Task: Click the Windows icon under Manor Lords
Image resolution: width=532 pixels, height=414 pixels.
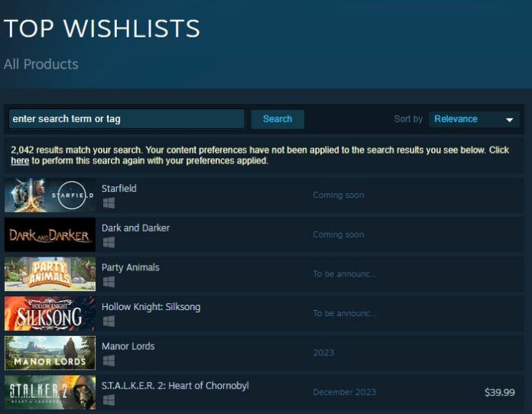Action: tap(109, 361)
